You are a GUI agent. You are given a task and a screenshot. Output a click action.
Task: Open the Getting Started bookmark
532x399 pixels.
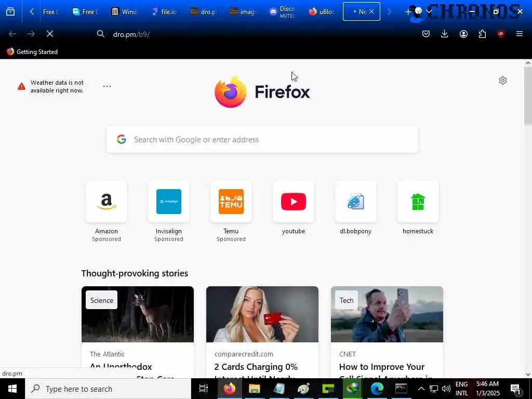32,51
